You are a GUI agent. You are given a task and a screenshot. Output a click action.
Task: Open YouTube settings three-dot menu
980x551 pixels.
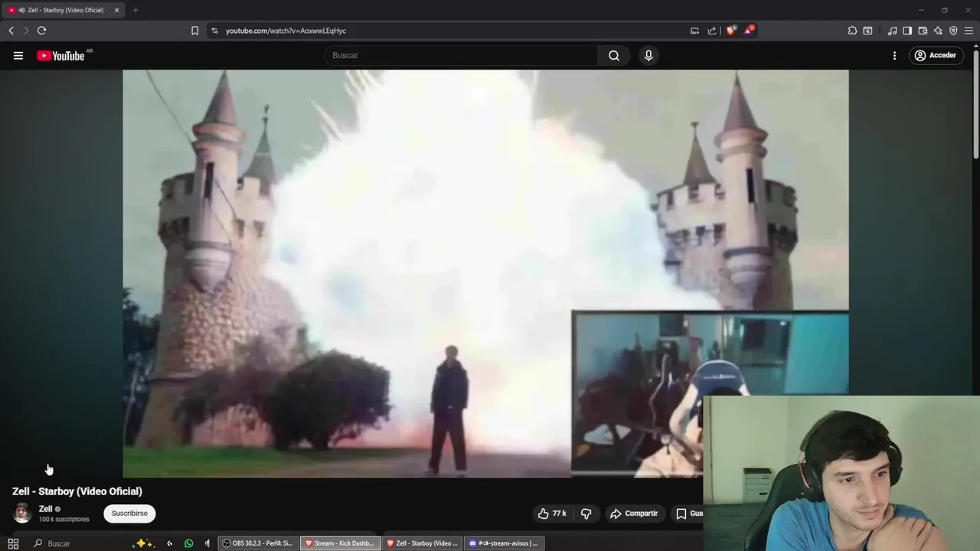coord(894,55)
